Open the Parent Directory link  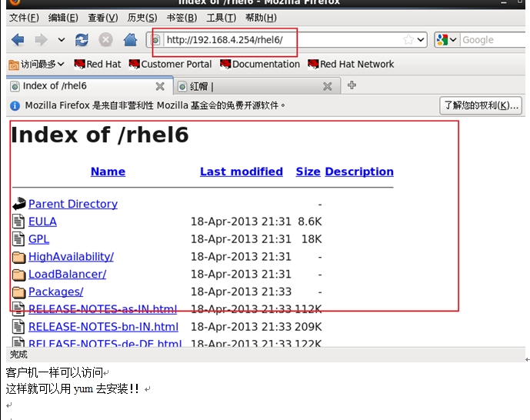pyautogui.click(x=73, y=204)
